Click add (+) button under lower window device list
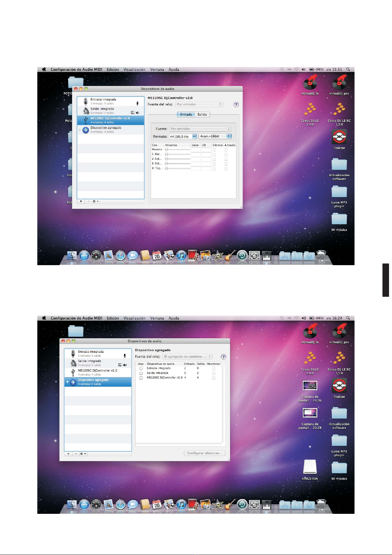The width and height of the screenshot is (392, 555). (x=68, y=454)
